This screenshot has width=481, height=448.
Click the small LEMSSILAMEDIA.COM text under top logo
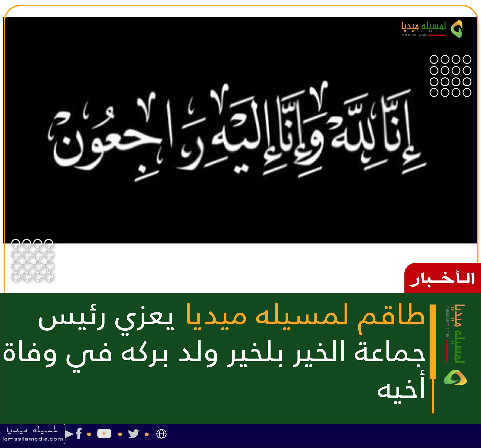point(414,35)
